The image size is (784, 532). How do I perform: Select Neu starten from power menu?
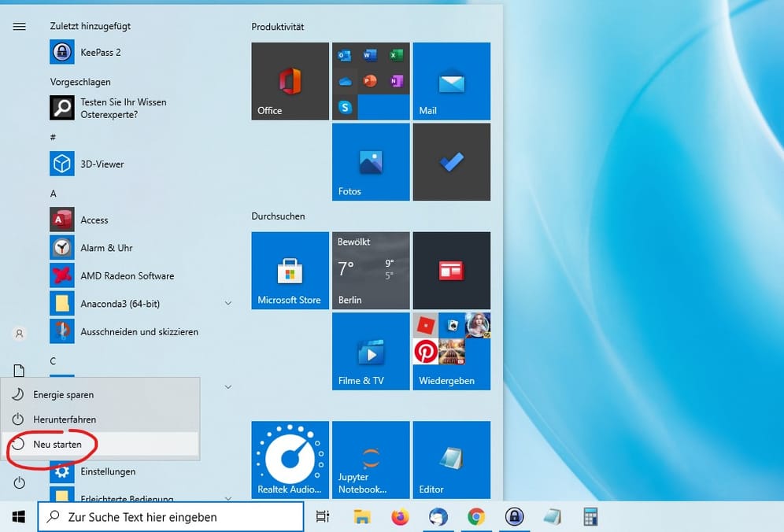(101, 444)
